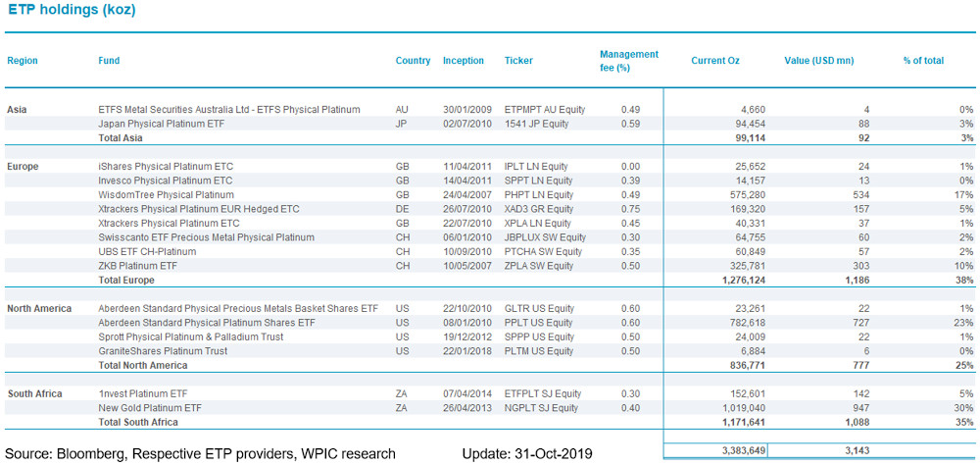The width and height of the screenshot is (980, 465).
Task: Select ticker 'JBPLUX SW Equity'
Action: click(545, 237)
